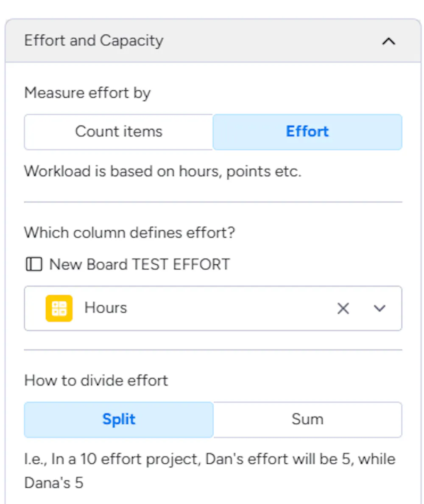424x504 pixels.
Task: Select the Count items measurement option
Action: click(119, 132)
